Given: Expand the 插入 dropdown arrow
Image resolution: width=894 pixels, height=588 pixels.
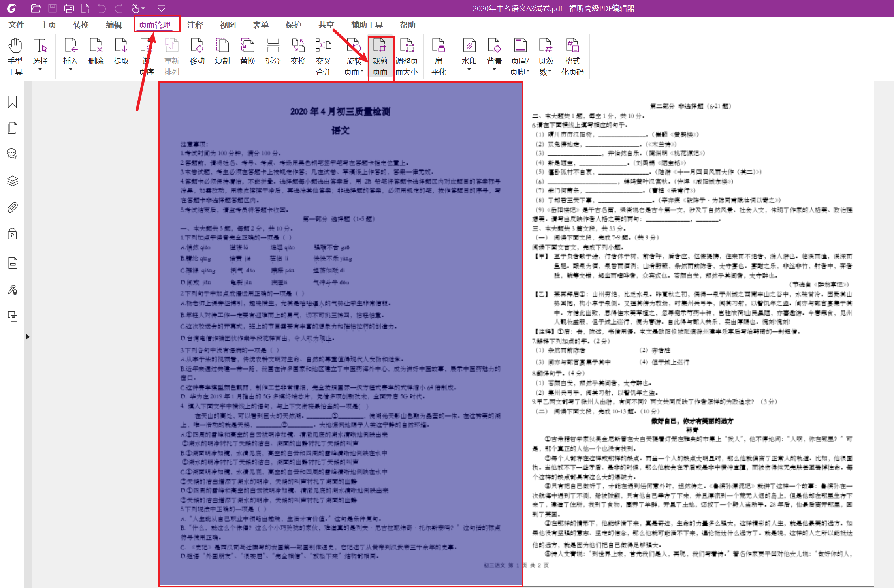Looking at the screenshot, I should (x=71, y=70).
